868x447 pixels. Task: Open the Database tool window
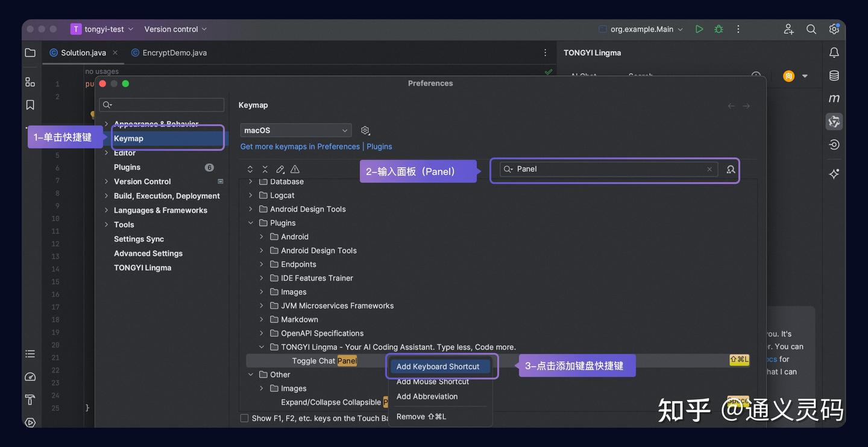pyautogui.click(x=834, y=75)
